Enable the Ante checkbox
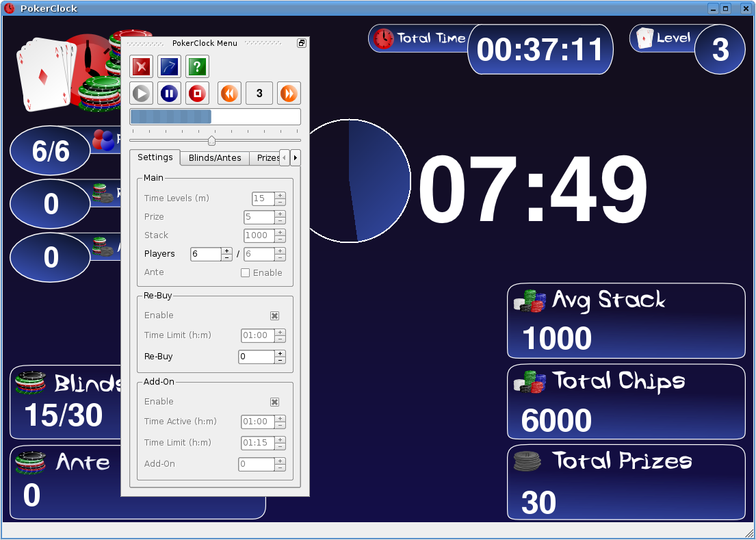756x540 pixels. click(x=246, y=273)
